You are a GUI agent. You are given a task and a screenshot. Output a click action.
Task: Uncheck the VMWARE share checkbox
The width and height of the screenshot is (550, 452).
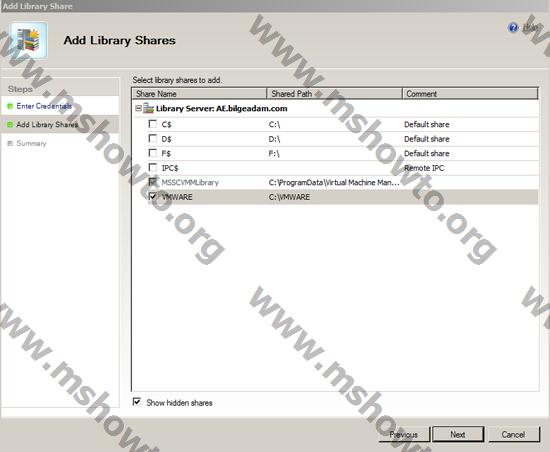[153, 197]
